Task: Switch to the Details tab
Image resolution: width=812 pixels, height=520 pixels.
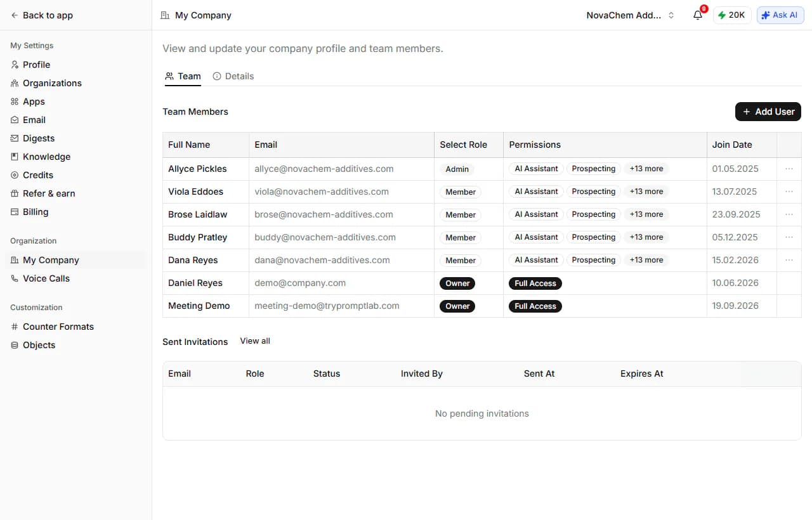Action: tap(233, 76)
